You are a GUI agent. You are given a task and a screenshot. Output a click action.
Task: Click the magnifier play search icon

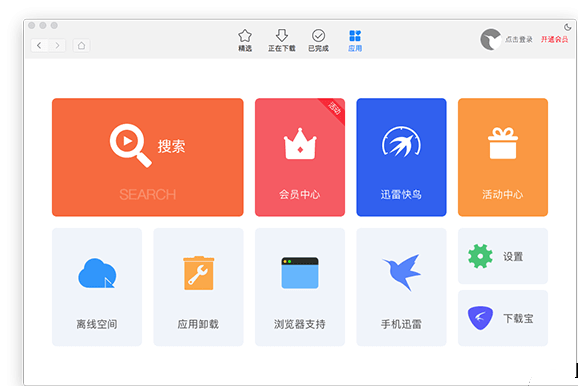tap(130, 145)
